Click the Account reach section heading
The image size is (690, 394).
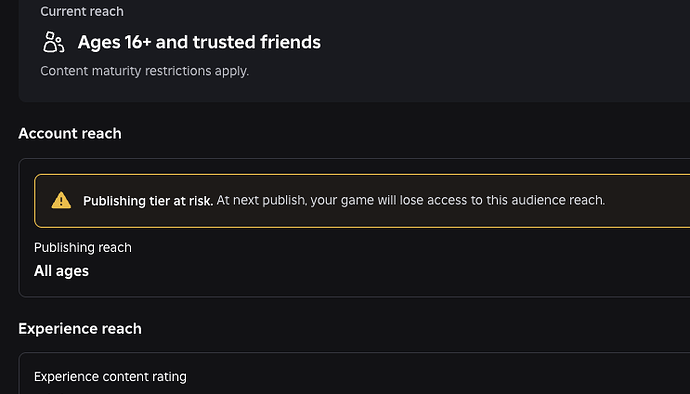pyautogui.click(x=70, y=133)
